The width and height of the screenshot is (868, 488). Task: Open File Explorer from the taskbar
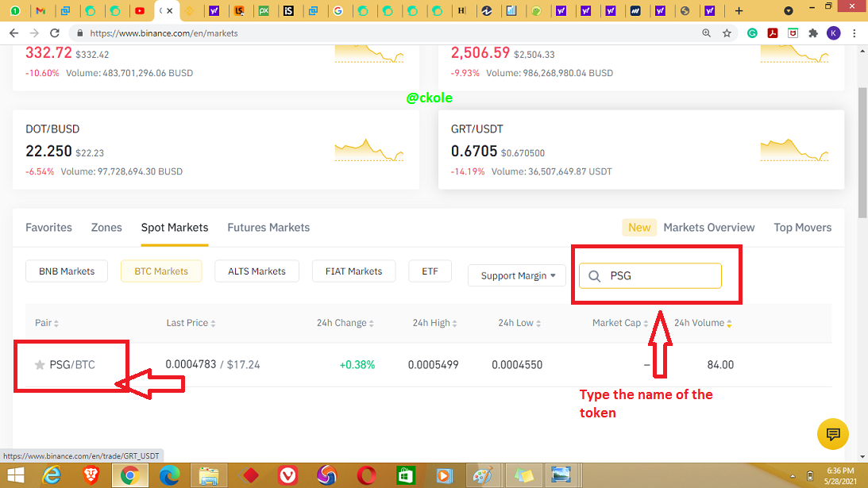pyautogui.click(x=209, y=475)
